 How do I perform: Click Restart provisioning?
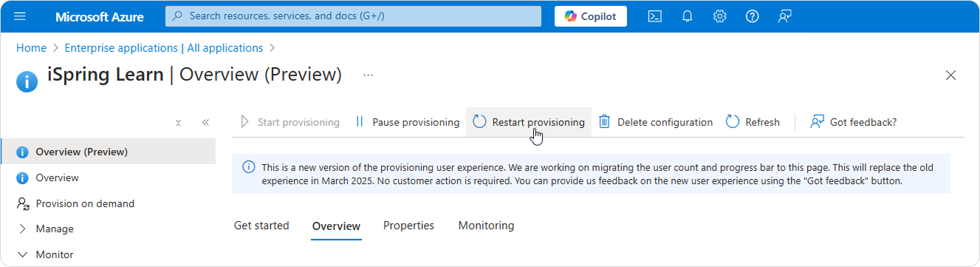click(x=529, y=122)
